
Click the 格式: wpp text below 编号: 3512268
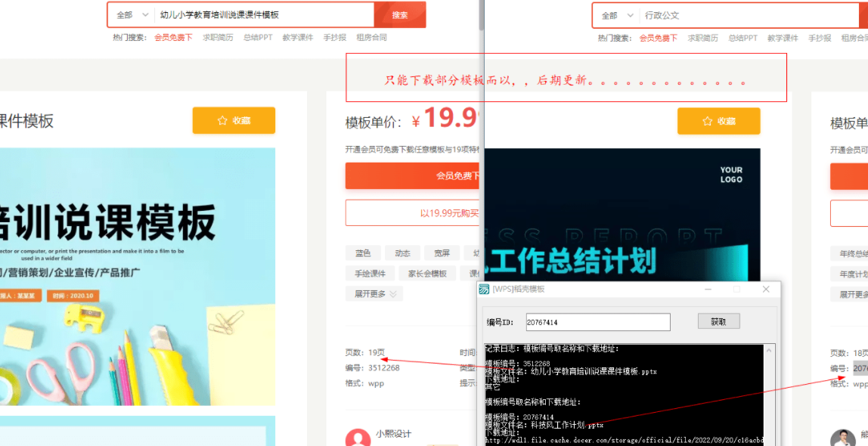click(364, 383)
